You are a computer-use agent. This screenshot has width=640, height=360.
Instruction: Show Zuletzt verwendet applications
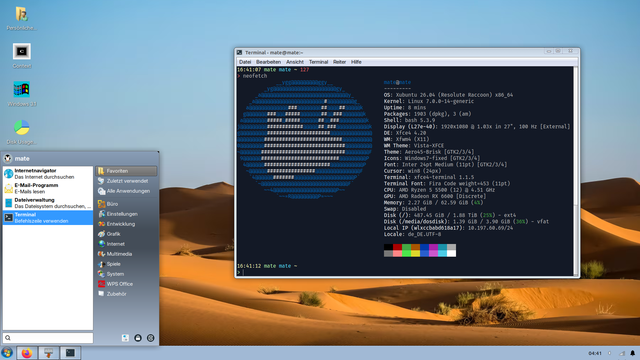pyautogui.click(x=126, y=181)
